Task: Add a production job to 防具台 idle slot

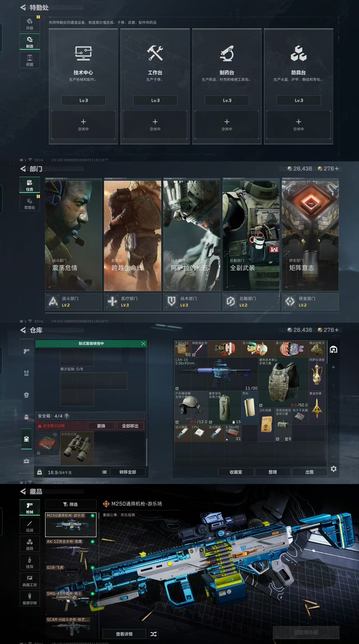Action: [x=299, y=125]
